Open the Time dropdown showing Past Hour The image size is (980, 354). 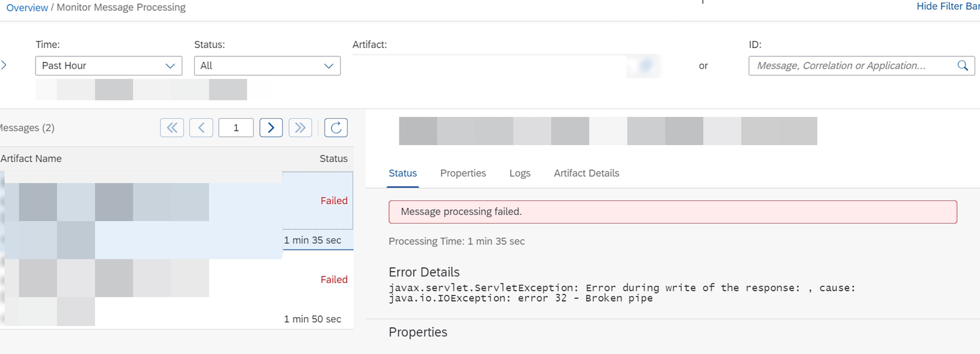tap(108, 66)
